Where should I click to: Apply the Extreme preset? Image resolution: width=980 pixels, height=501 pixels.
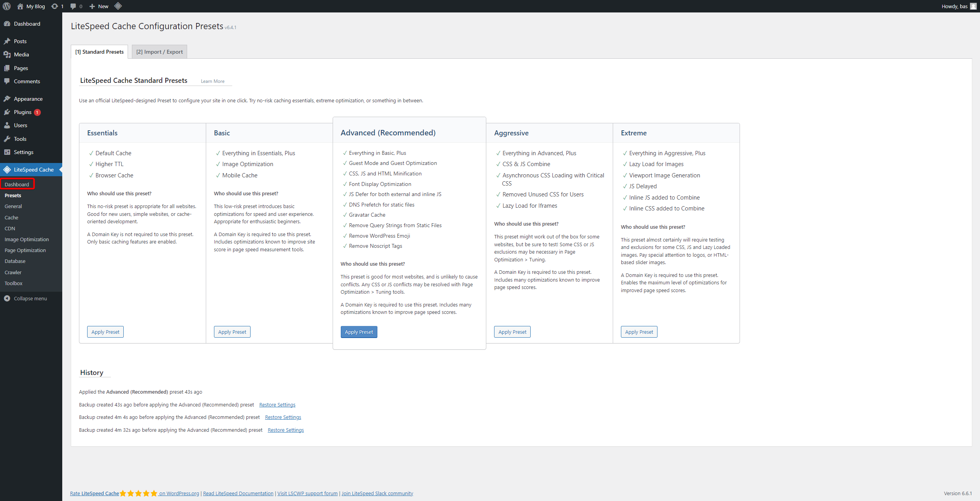tap(638, 332)
